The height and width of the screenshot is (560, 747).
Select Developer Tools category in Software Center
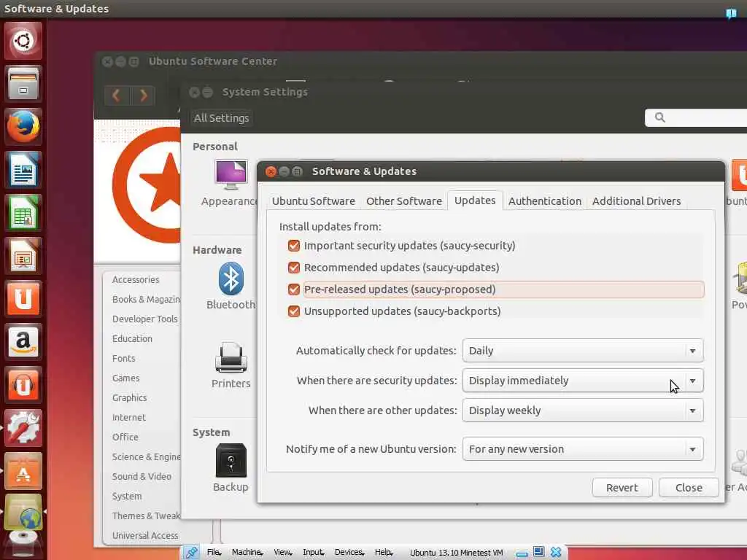[x=145, y=319]
